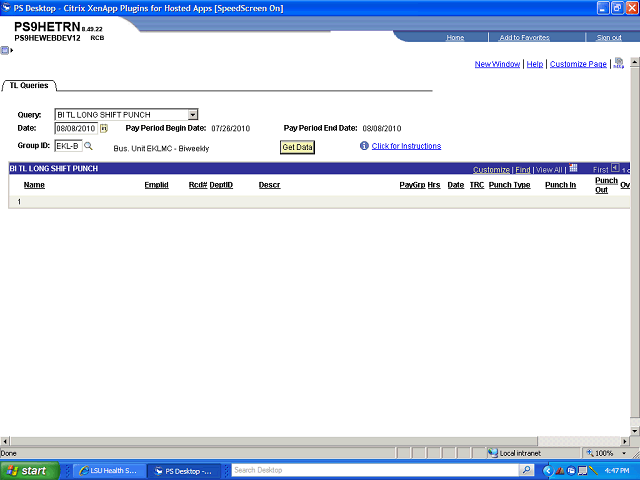
Task: Click the Group ID lookup magnifier
Action: 88,146
